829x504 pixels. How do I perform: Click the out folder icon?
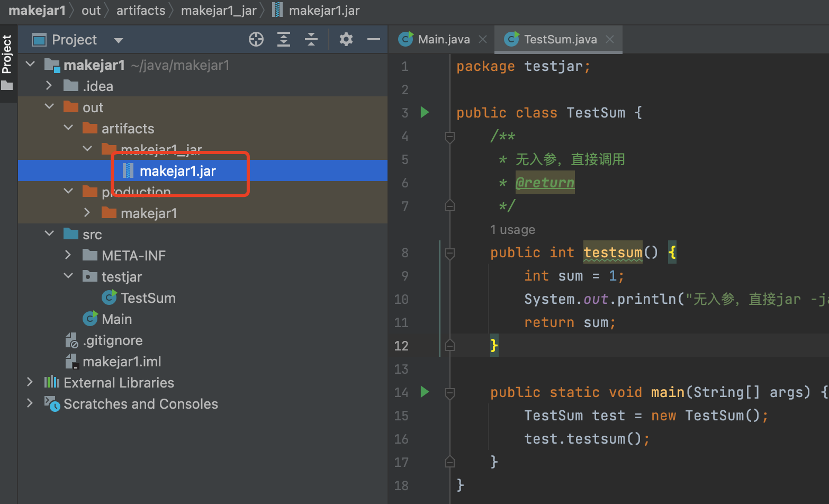[x=71, y=106]
